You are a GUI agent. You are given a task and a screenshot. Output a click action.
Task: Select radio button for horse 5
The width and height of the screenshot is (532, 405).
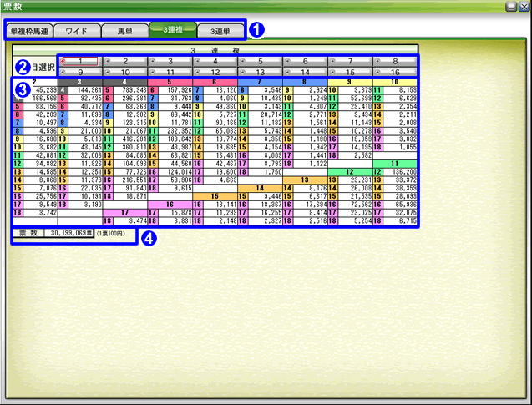(242, 62)
